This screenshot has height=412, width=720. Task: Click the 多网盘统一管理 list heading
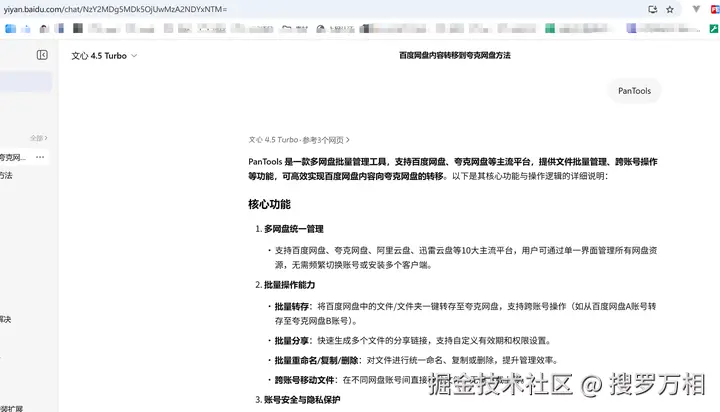(x=294, y=229)
